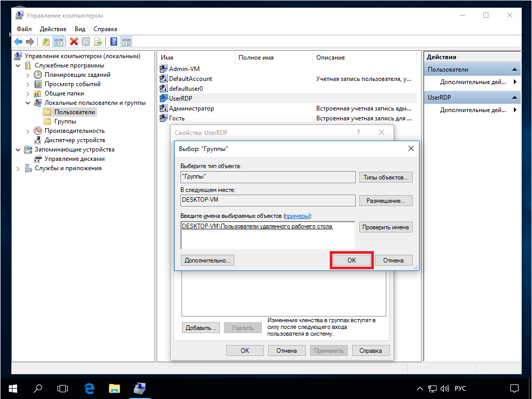The image size is (532, 399).
Task: Click the Windows Start button
Action: point(13,388)
